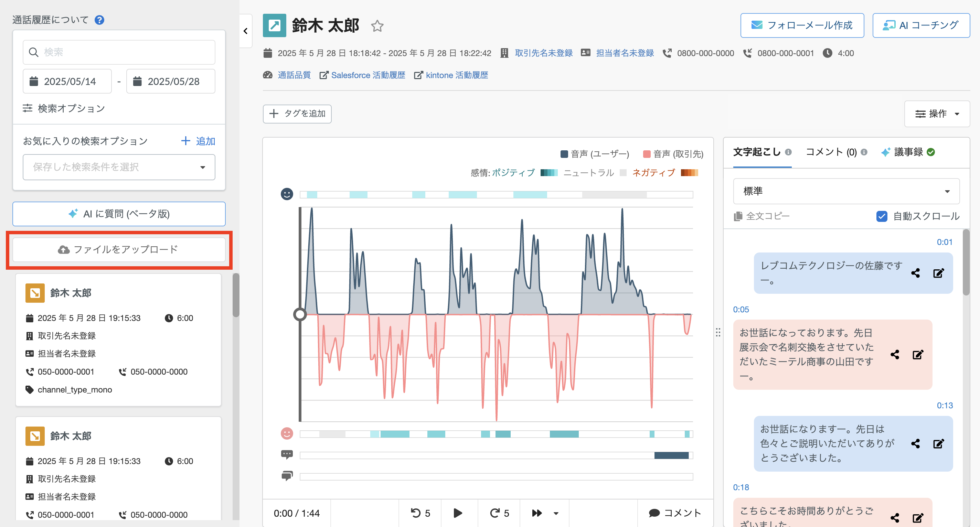
Task: Toggle 自動スクロール checkbox
Action: tap(882, 216)
